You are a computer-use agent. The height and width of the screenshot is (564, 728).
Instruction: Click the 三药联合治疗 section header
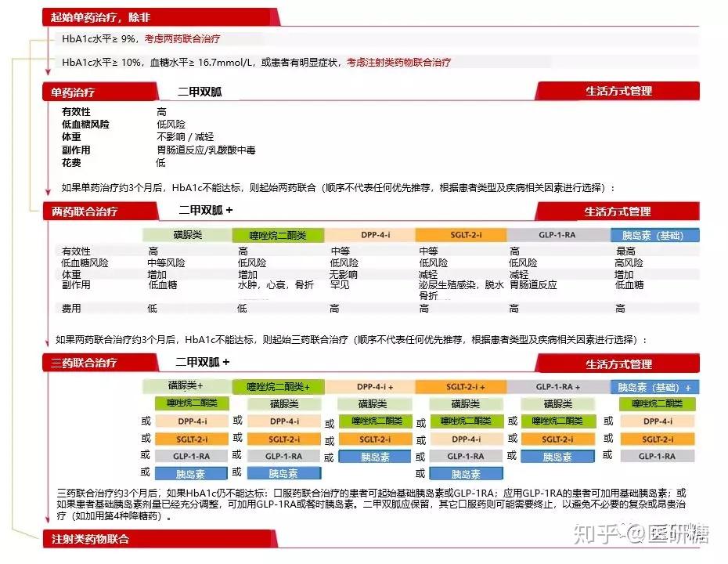pos(99,363)
